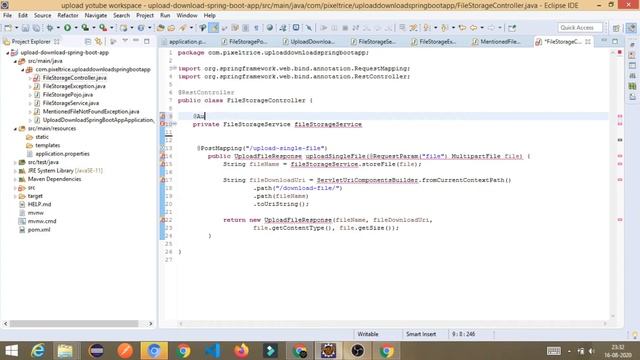Click the Pin Editor toolbar icon

pos(512,28)
